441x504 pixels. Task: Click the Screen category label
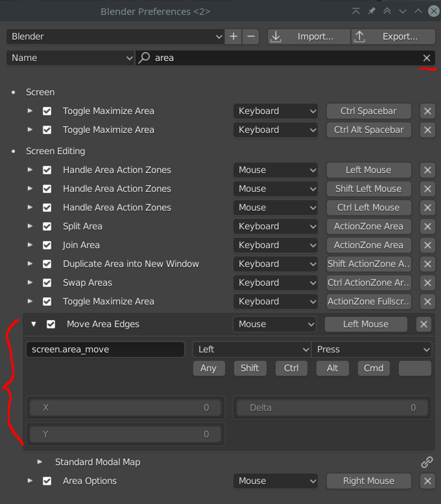40,92
